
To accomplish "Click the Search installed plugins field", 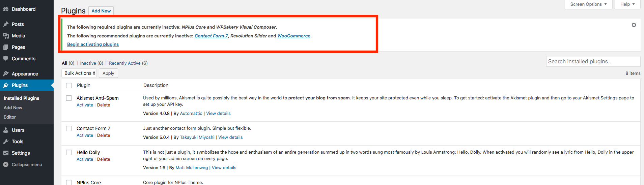I will [593, 61].
